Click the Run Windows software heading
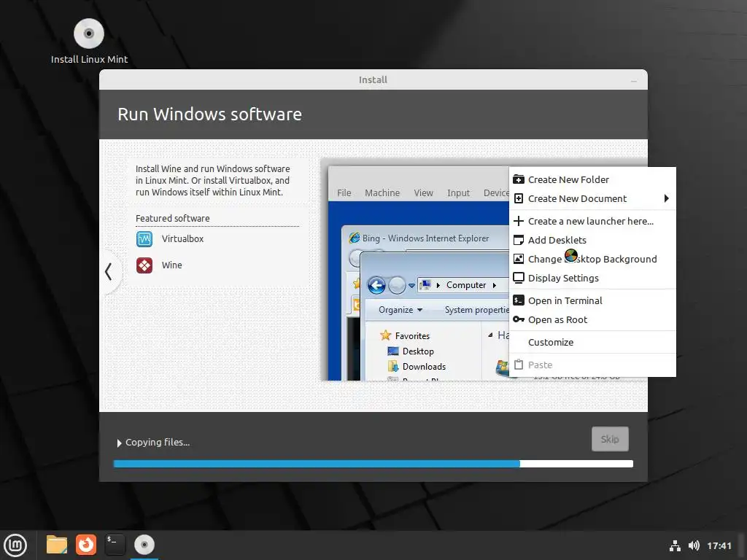The width and height of the screenshot is (747, 560). click(209, 114)
